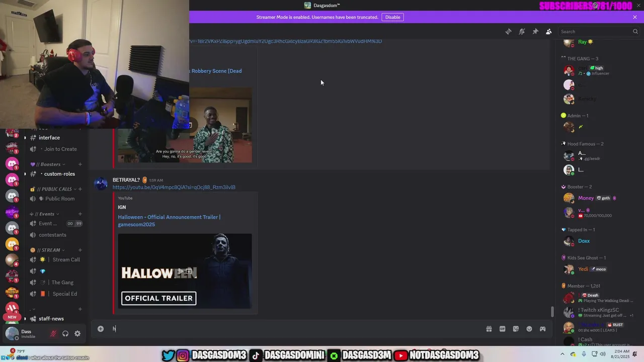Open the attachment plus button in message box
The height and width of the screenshot is (362, 644).
pyautogui.click(x=101, y=329)
